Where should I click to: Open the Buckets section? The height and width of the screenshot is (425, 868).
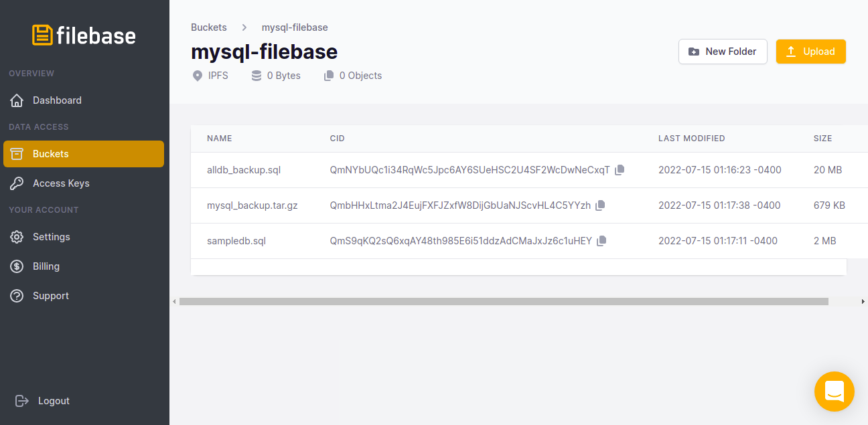point(84,154)
